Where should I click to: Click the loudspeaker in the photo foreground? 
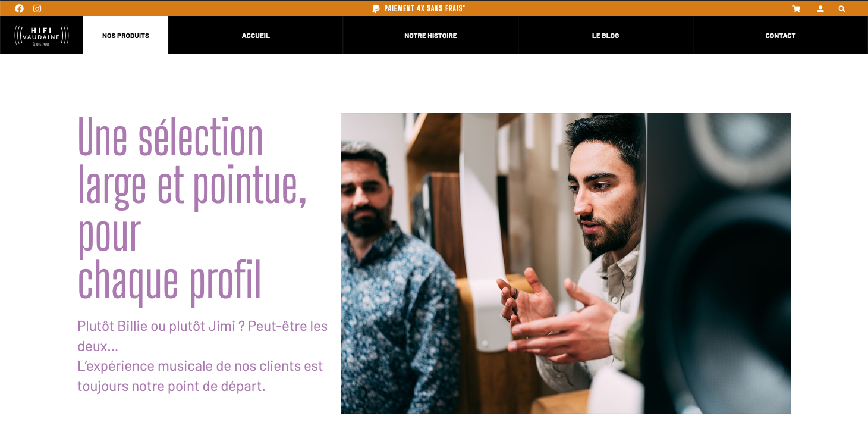[719, 262]
